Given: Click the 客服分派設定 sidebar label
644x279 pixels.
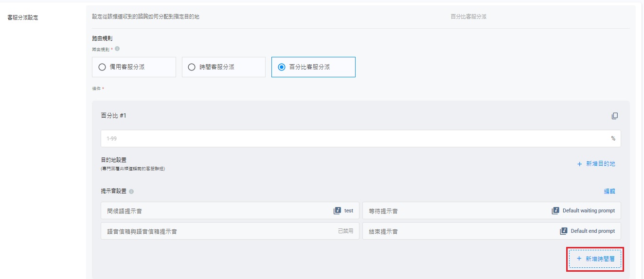Looking at the screenshot, I should (x=23, y=17).
